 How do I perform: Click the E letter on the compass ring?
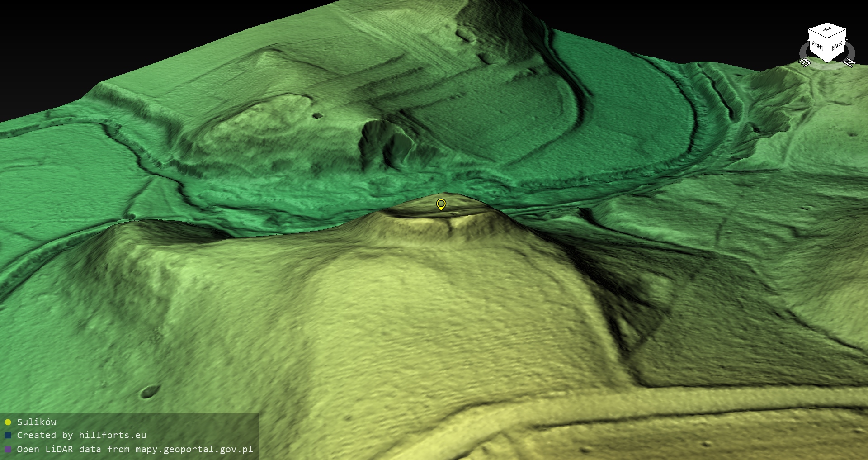click(x=805, y=62)
